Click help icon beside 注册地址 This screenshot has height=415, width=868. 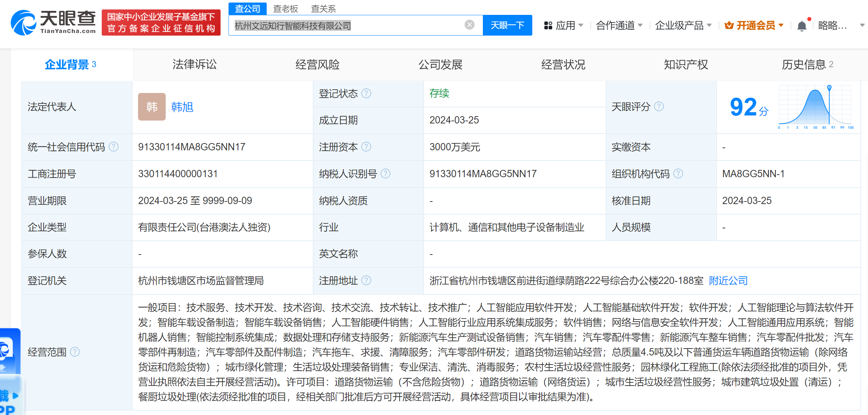click(x=367, y=280)
